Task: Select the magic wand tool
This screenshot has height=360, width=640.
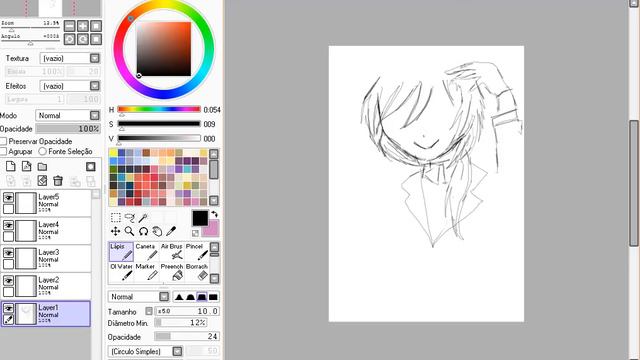Action: 143,218
